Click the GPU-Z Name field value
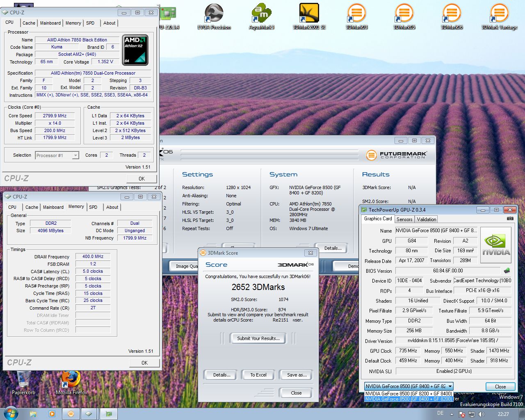525x420 pixels. tap(436, 231)
